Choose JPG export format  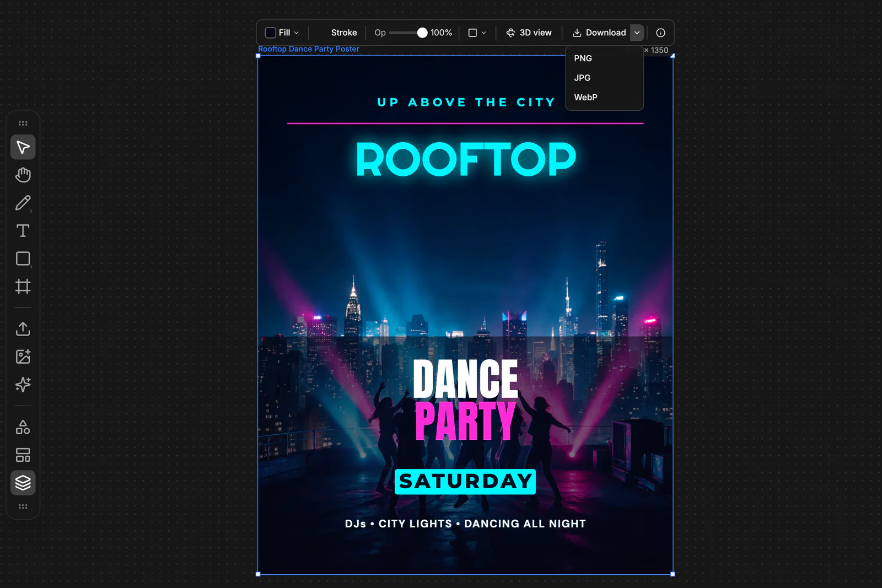605,78
